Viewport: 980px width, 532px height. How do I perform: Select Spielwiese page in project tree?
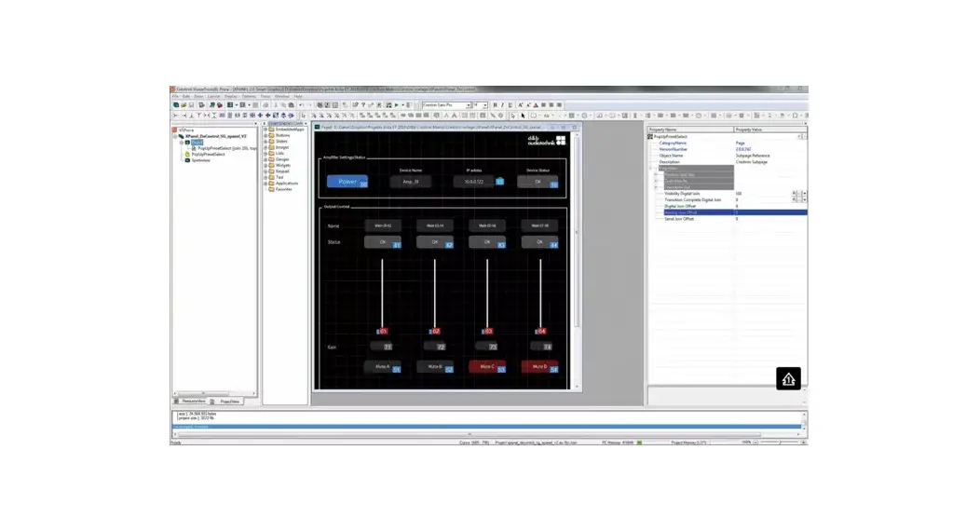pos(200,160)
